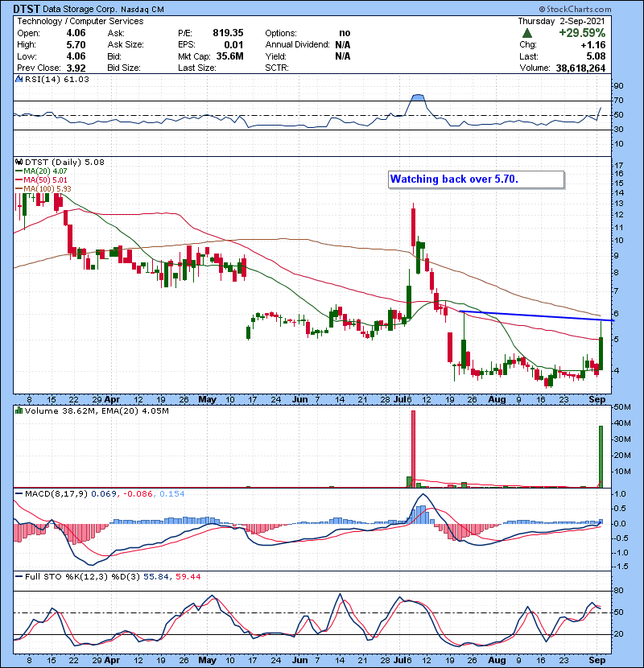Click the Mkt Cap value 35.6M
This screenshot has width=644, height=668.
pyautogui.click(x=229, y=56)
